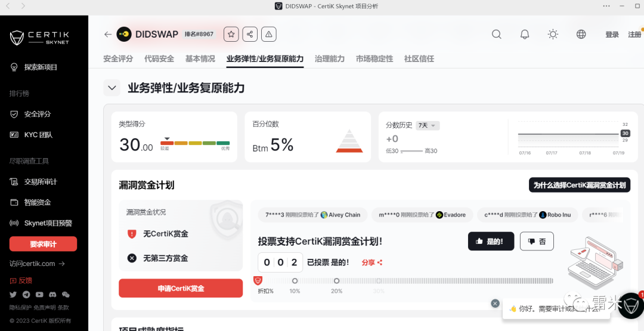Open notifications bell icon

click(525, 35)
